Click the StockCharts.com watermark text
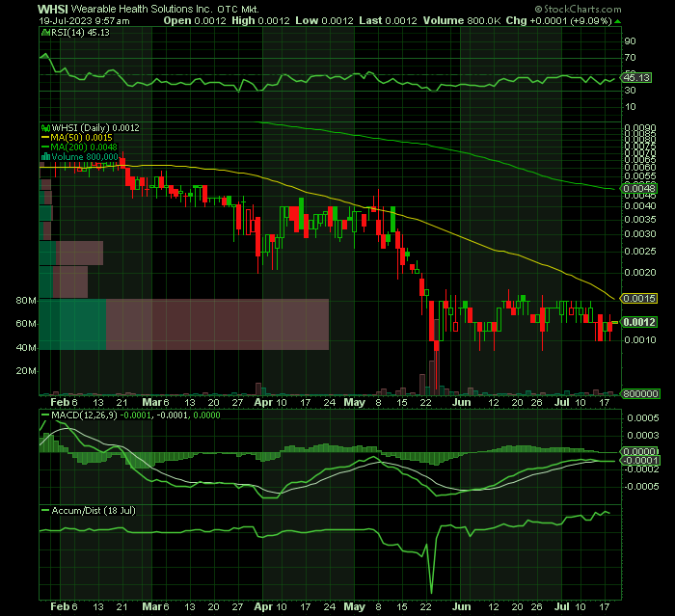 (x=579, y=9)
